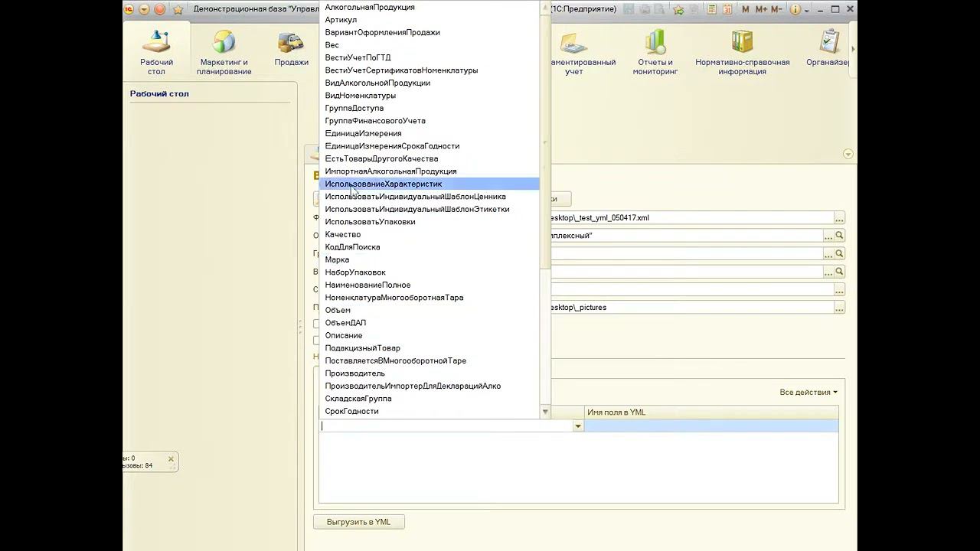Screen dimensions: 980x551
Task: Open Нормативно-справочная информация section
Action: (742, 52)
